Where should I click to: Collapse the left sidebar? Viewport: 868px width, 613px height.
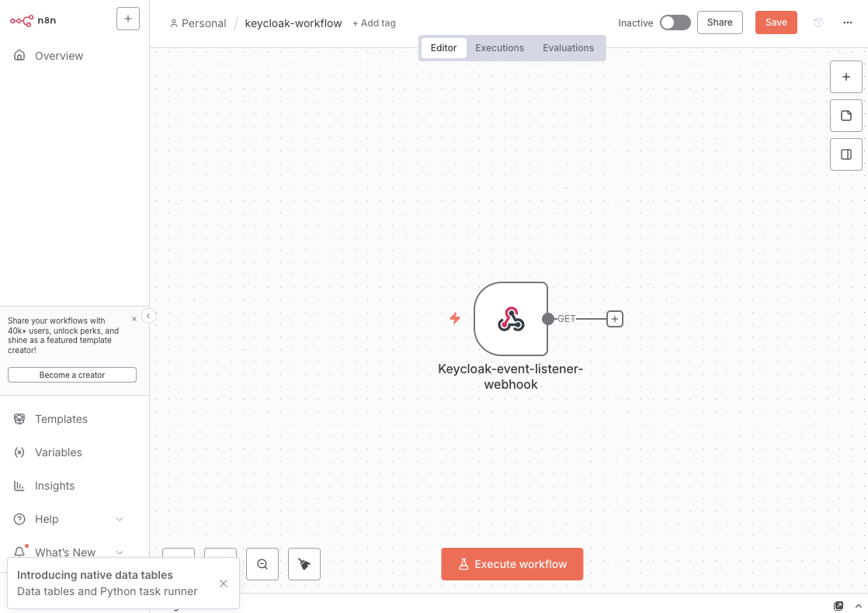tap(149, 316)
